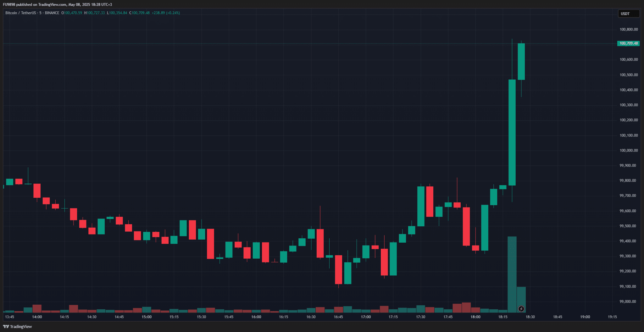Click the Low value L100,354.84
644x332 pixels.
117,13
